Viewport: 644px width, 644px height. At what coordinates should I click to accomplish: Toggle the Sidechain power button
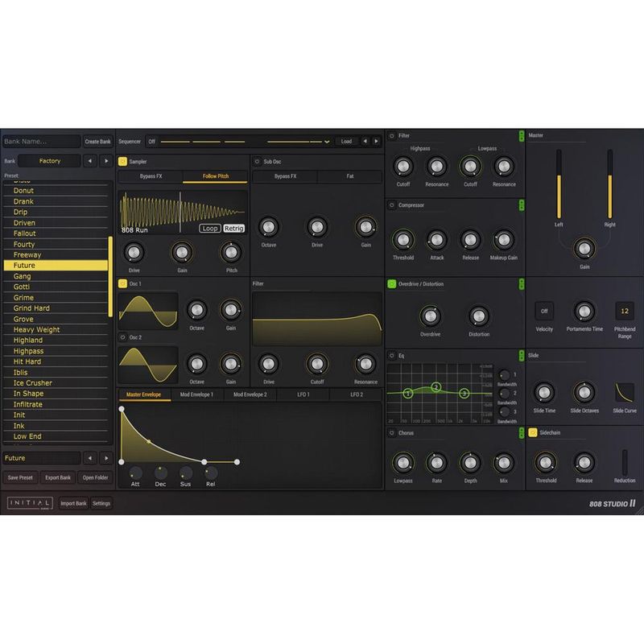point(533,432)
